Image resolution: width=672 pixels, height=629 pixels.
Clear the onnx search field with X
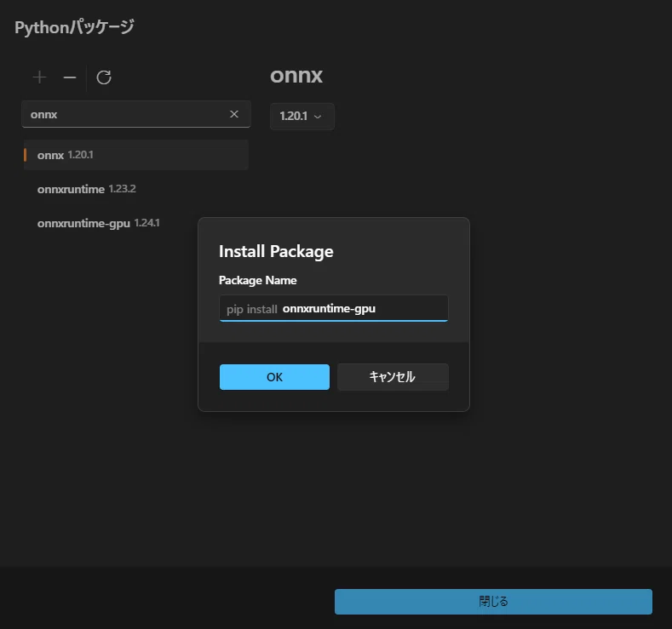click(234, 114)
